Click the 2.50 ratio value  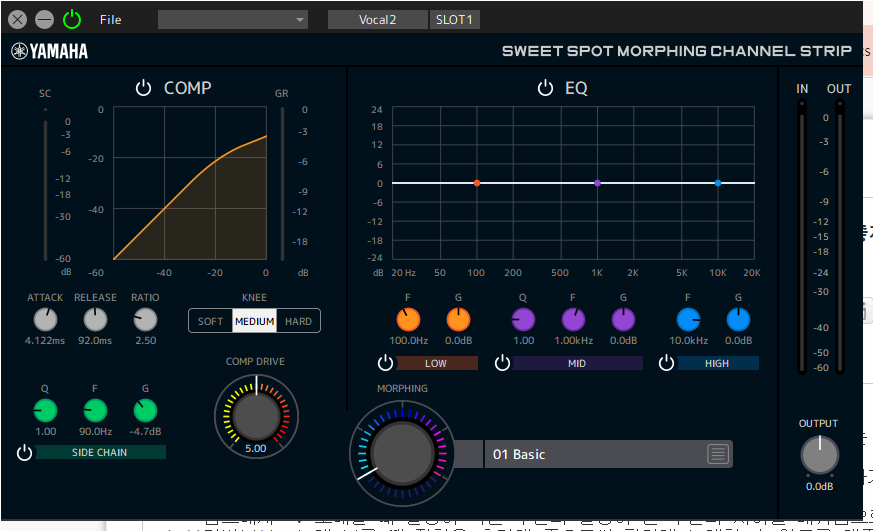pos(145,340)
